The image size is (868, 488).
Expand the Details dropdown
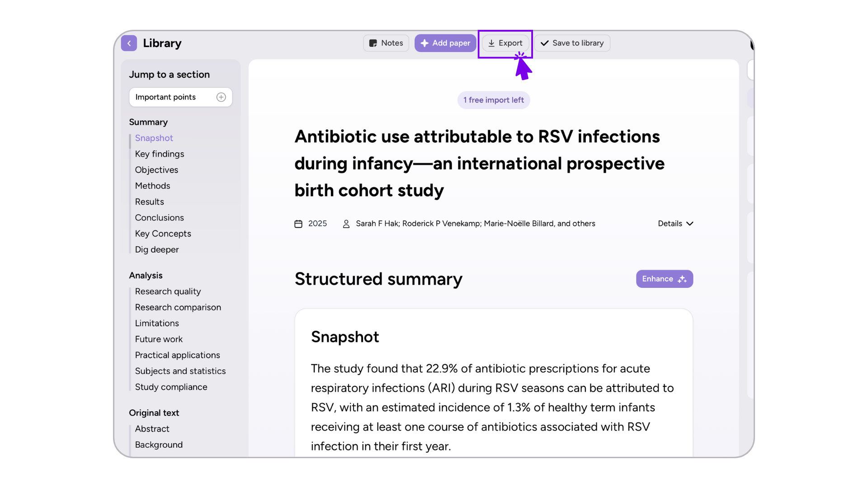pos(675,224)
